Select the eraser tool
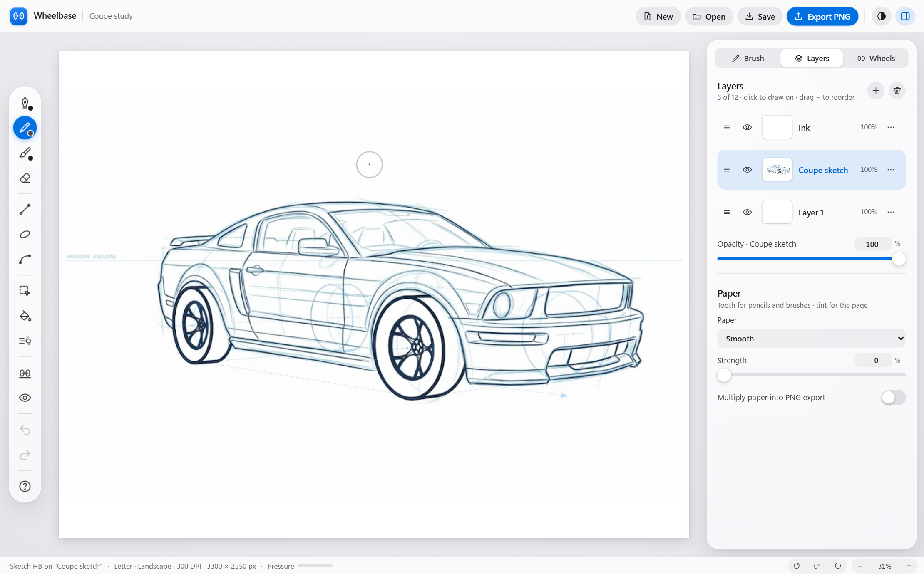924x574 pixels. [x=25, y=178]
